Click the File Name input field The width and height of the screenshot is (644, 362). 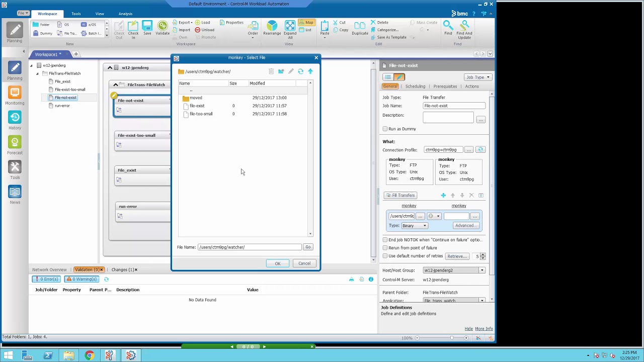250,247
